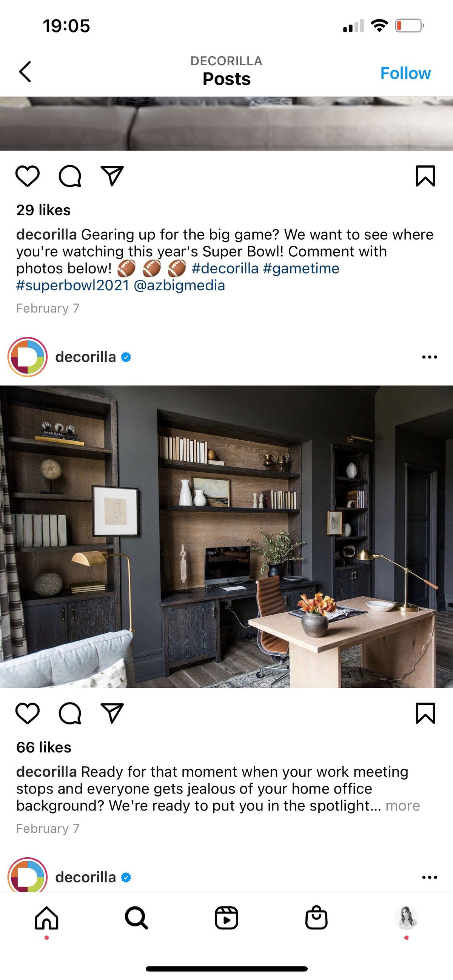Open comments on the home office post
453x980 pixels.
[x=70, y=713]
